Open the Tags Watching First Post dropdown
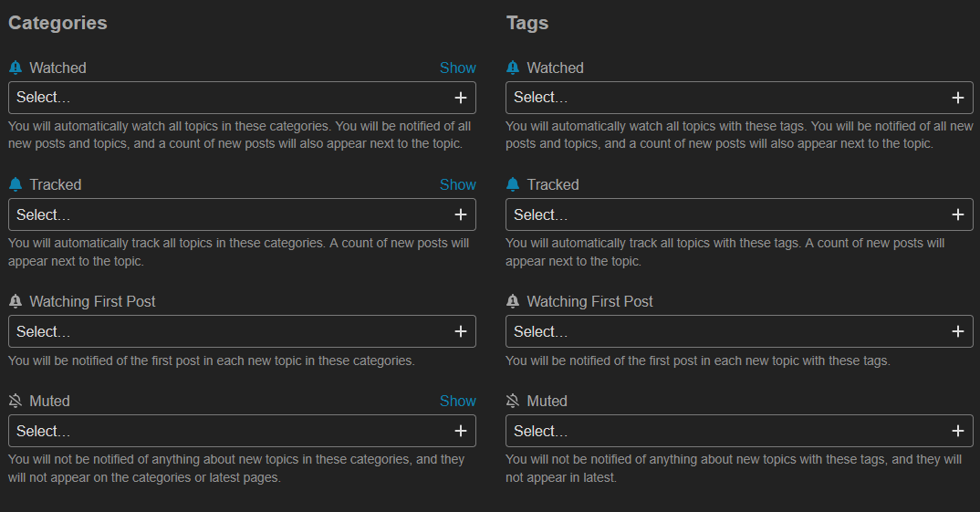This screenshot has width=980, height=512. [x=739, y=331]
